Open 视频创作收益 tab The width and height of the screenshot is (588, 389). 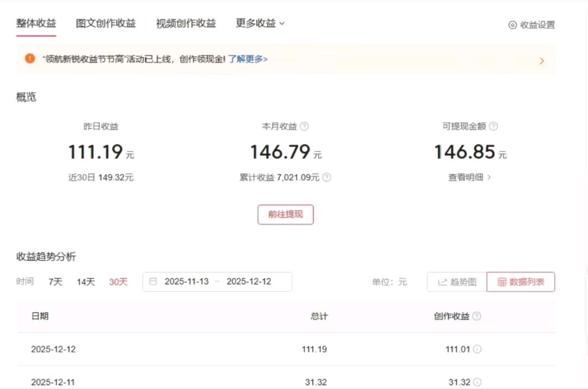pyautogui.click(x=186, y=23)
